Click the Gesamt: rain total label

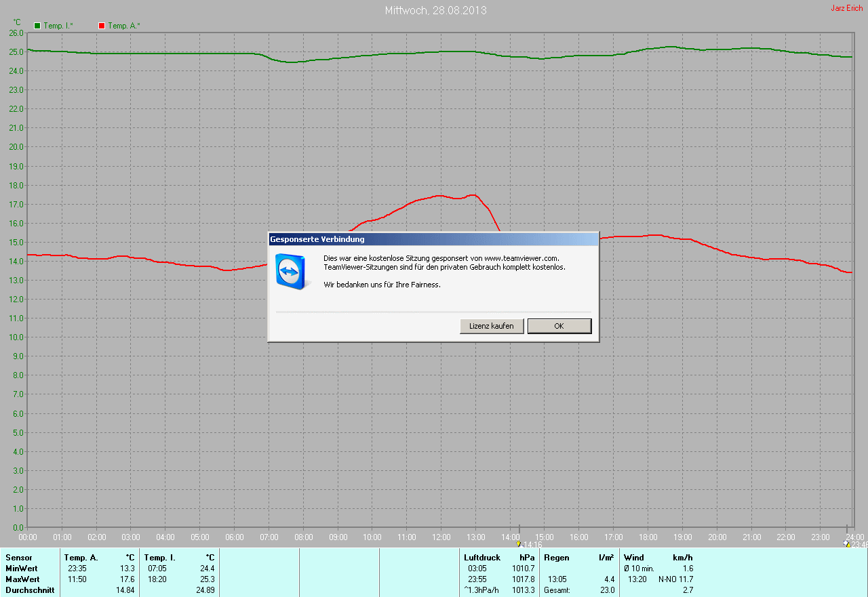pos(557,590)
